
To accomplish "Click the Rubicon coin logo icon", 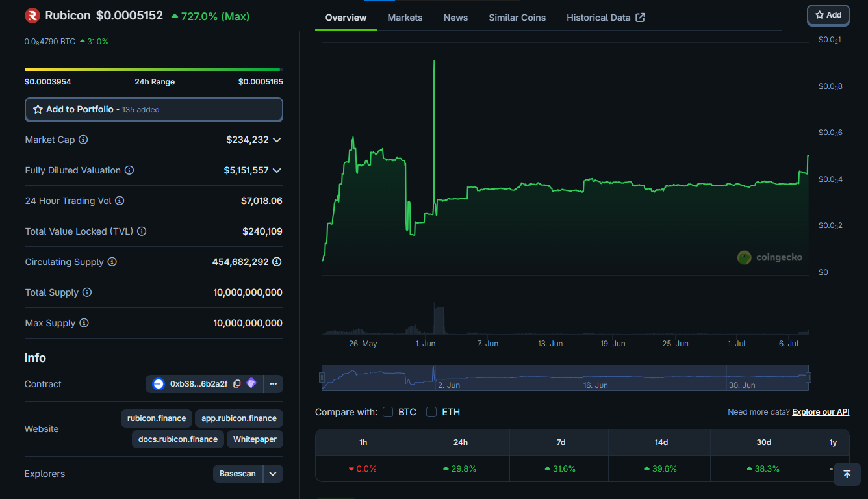I will click(32, 15).
